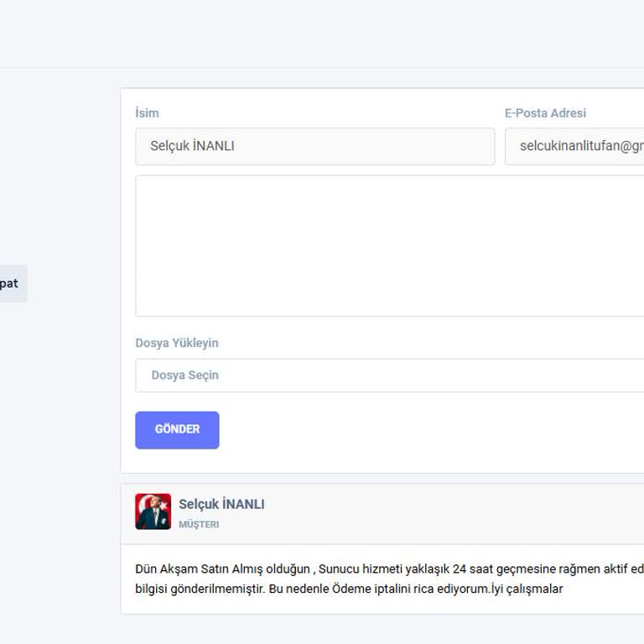The image size is (644, 644).
Task: Click the partially visible Kapat button
Action: (x=10, y=283)
